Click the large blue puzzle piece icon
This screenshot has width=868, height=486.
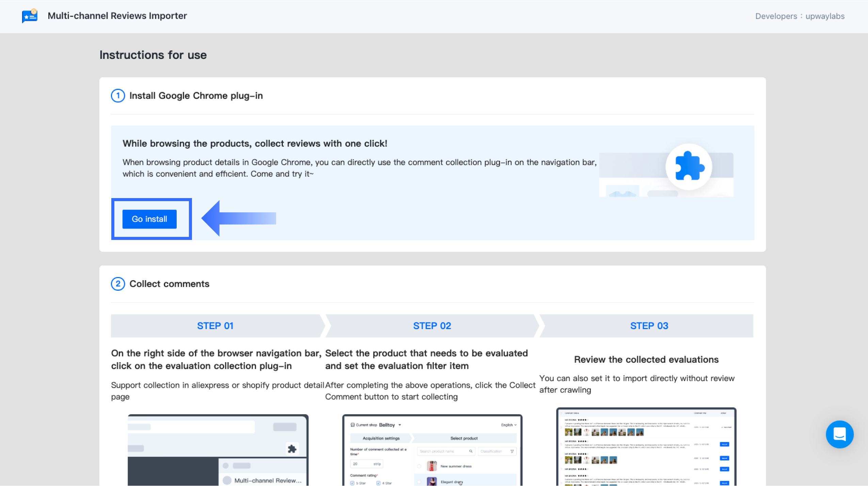689,167
